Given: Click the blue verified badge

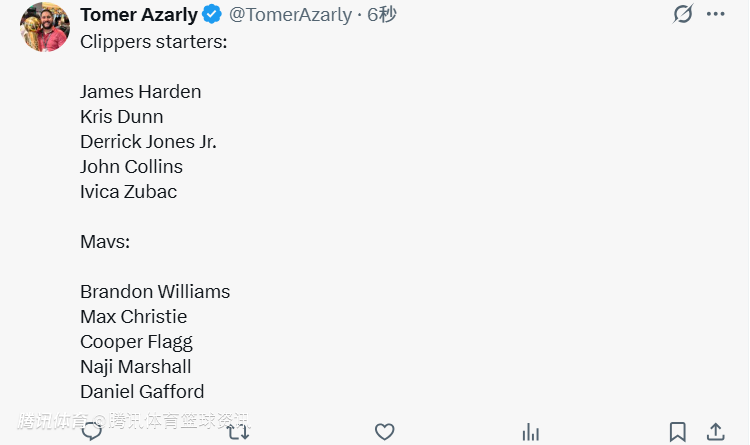Looking at the screenshot, I should tap(213, 15).
